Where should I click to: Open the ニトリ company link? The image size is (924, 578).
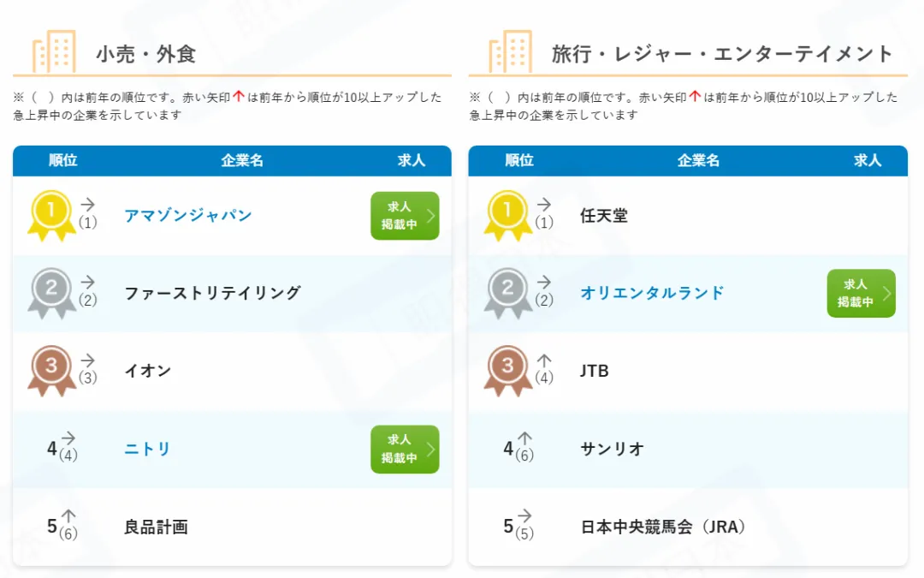tap(147, 449)
